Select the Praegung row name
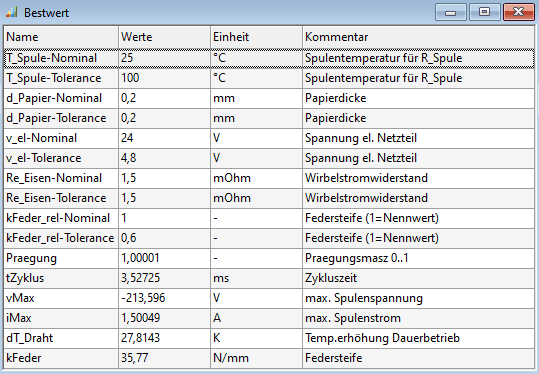This screenshot has width=539, height=374. [31, 258]
